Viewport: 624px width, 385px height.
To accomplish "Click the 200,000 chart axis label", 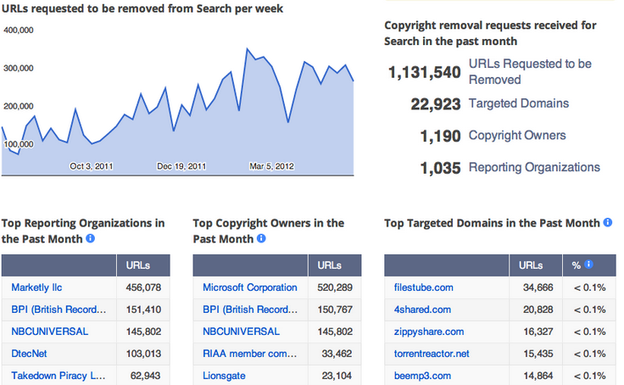I will (18, 106).
